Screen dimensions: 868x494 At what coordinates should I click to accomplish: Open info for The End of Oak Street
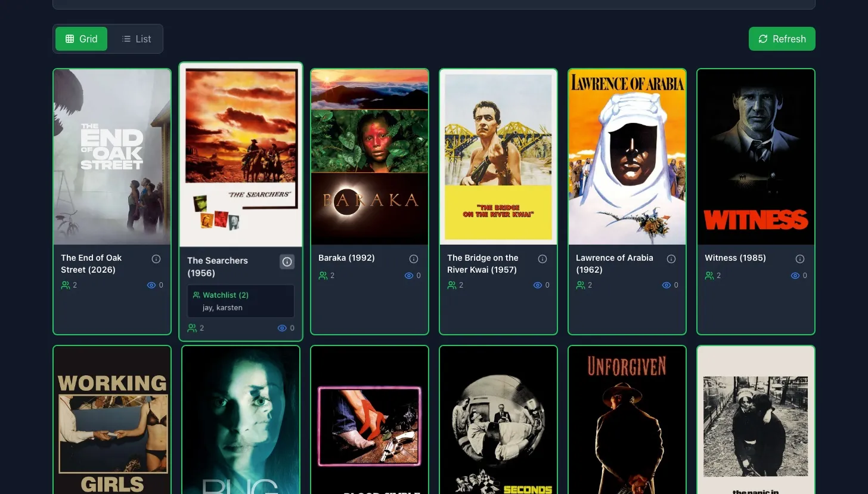point(156,259)
